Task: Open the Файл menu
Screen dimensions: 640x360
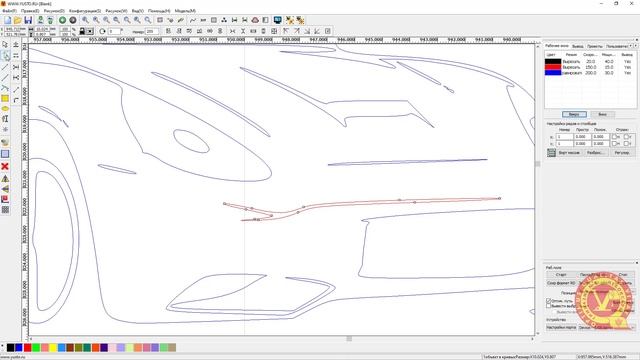Action: 9,11
